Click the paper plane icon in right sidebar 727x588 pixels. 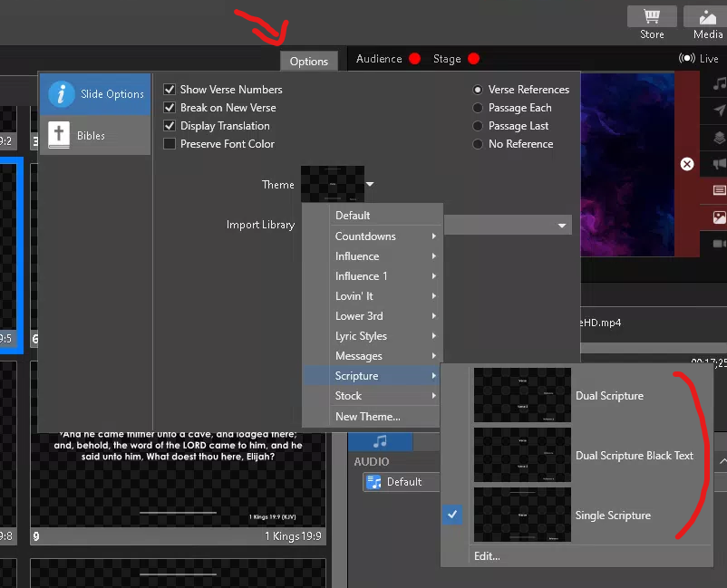pos(719,111)
